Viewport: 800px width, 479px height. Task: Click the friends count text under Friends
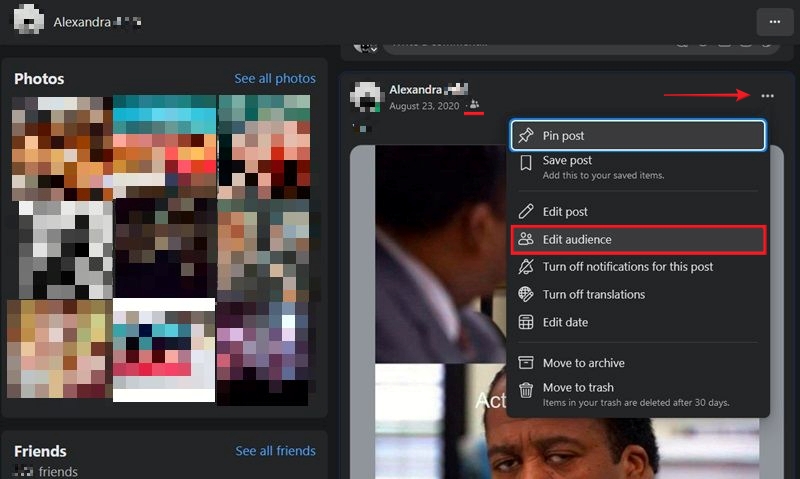(x=46, y=471)
